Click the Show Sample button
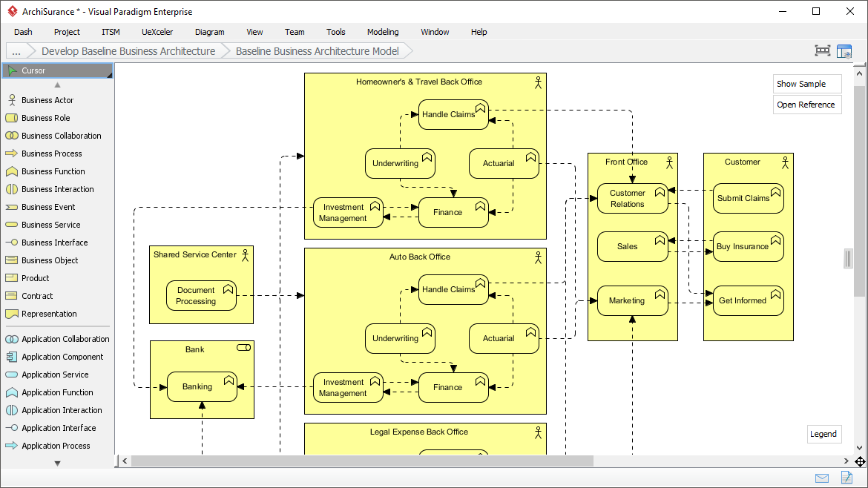Viewport: 868px width, 488px height. 807,84
